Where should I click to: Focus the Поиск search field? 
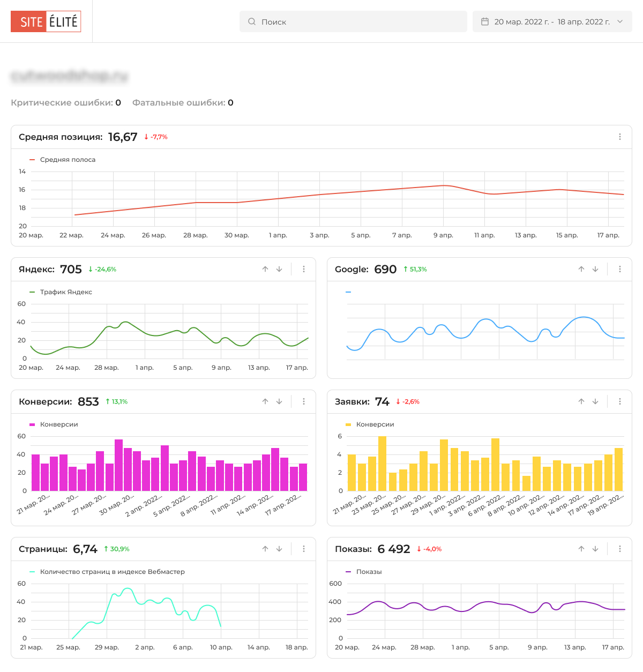point(353,21)
